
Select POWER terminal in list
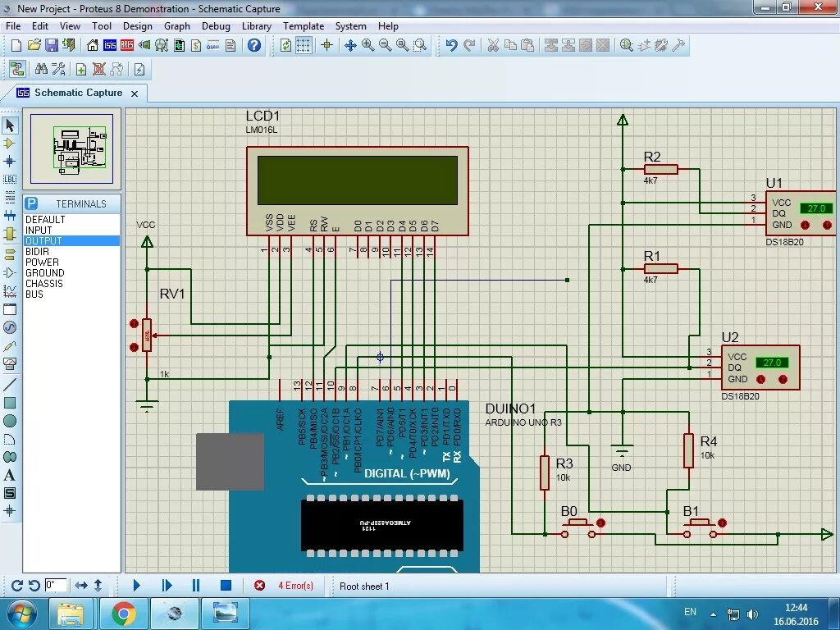[71, 262]
